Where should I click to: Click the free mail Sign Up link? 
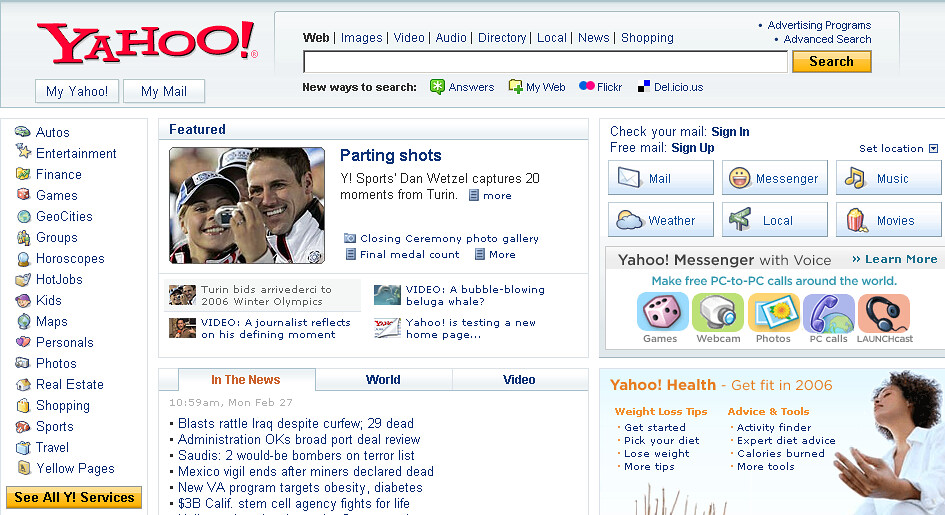pos(693,148)
